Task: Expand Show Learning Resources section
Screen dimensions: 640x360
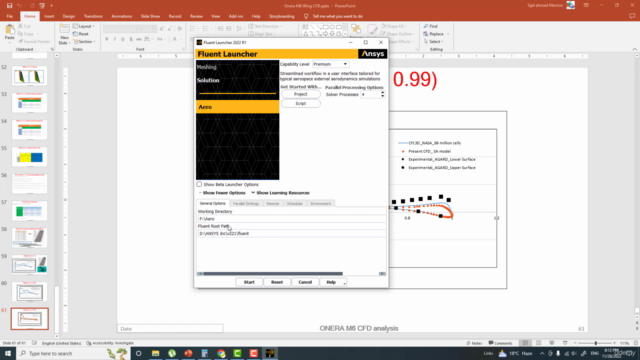Action: pos(280,193)
